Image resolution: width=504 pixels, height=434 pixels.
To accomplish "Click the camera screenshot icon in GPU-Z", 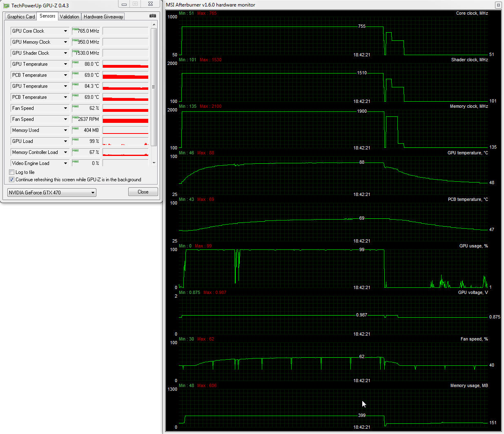I will pyautogui.click(x=152, y=16).
